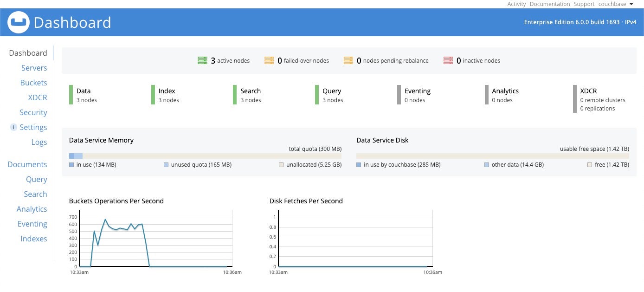644x292 pixels.
Task: Click the Eventing service 0 nodes entry
Action: pyautogui.click(x=414, y=95)
